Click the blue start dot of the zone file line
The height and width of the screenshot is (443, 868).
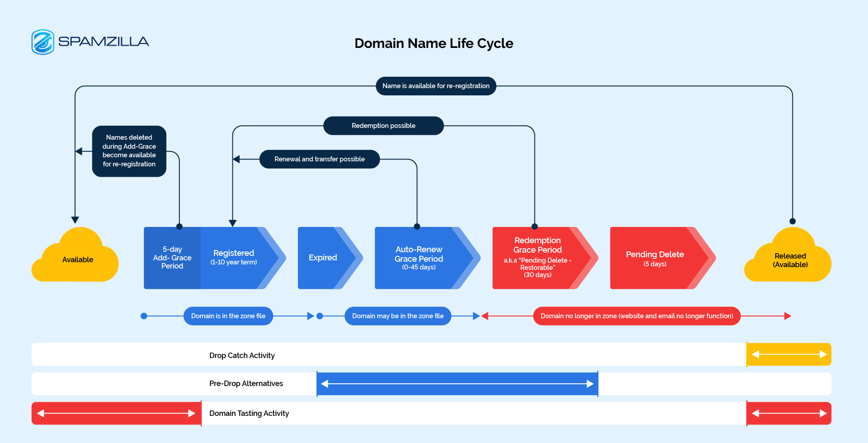pos(144,316)
